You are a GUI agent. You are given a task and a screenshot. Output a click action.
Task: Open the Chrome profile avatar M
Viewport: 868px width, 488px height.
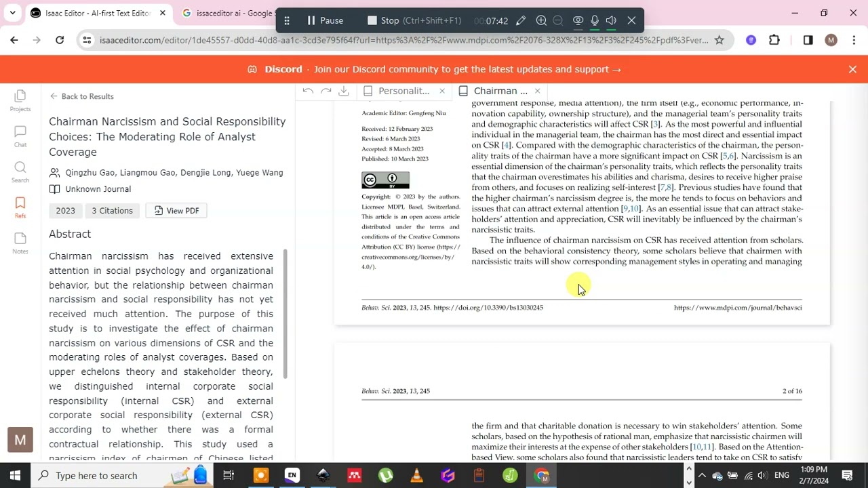point(831,40)
